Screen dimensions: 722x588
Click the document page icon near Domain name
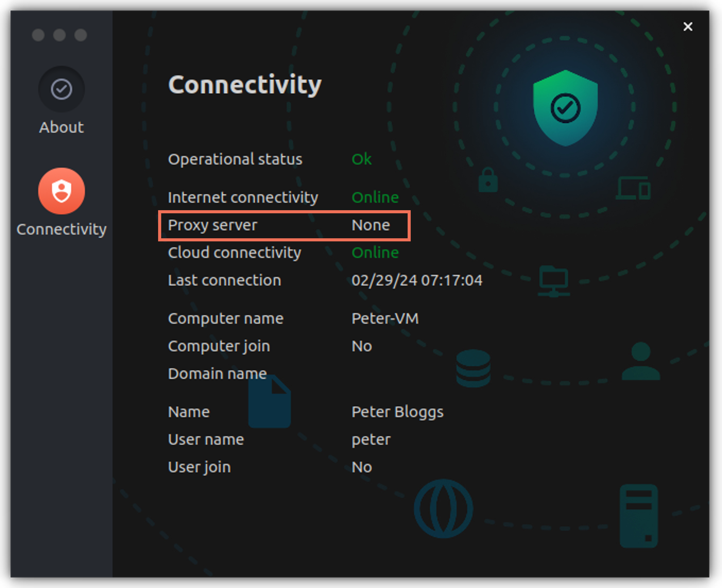(269, 402)
